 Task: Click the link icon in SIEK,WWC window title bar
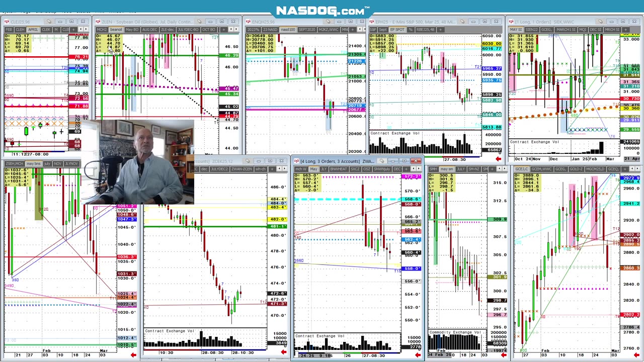(x=600, y=22)
